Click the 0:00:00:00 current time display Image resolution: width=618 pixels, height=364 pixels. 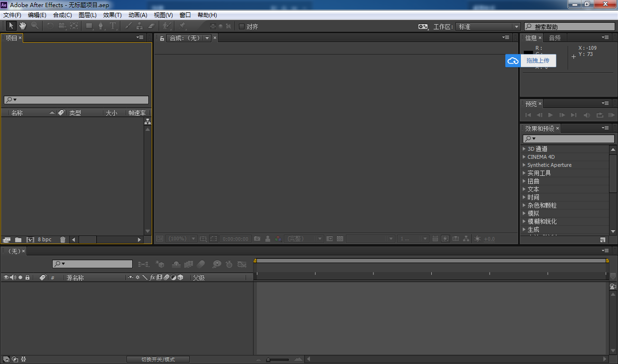(x=236, y=239)
